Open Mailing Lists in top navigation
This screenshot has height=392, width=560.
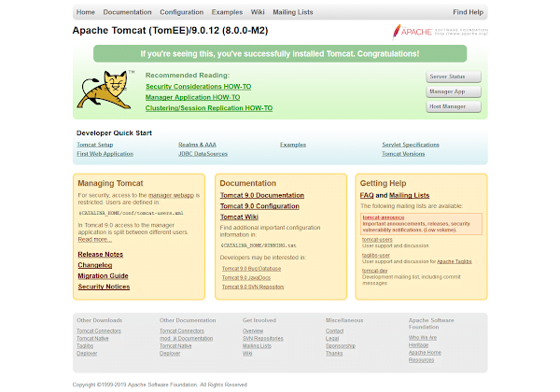(293, 12)
